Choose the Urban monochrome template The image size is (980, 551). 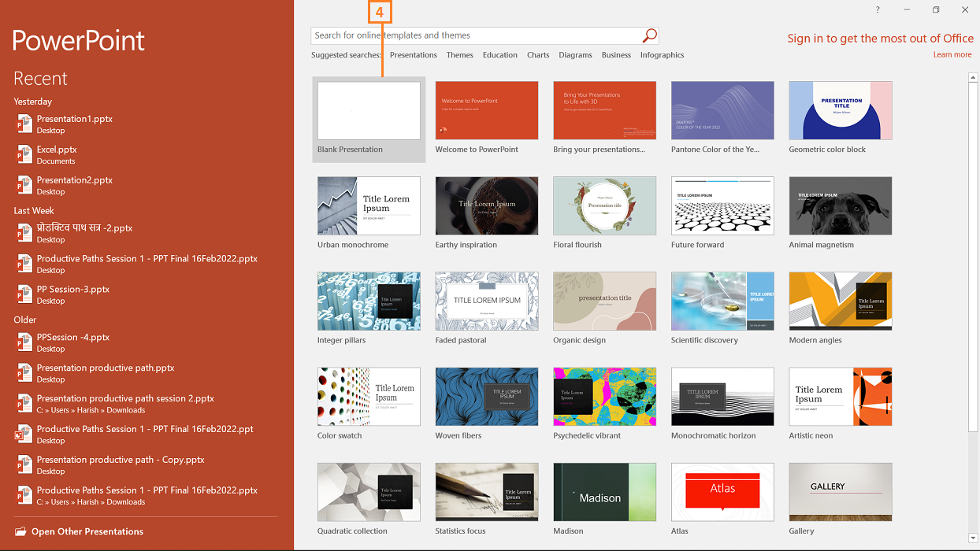[369, 205]
